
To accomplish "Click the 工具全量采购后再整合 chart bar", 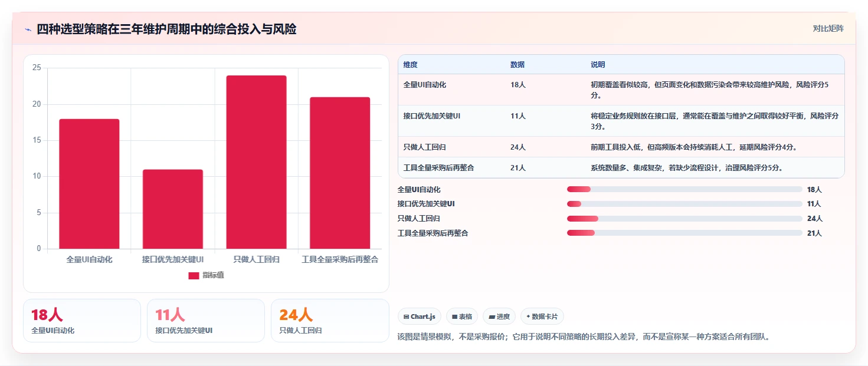I will (340, 173).
